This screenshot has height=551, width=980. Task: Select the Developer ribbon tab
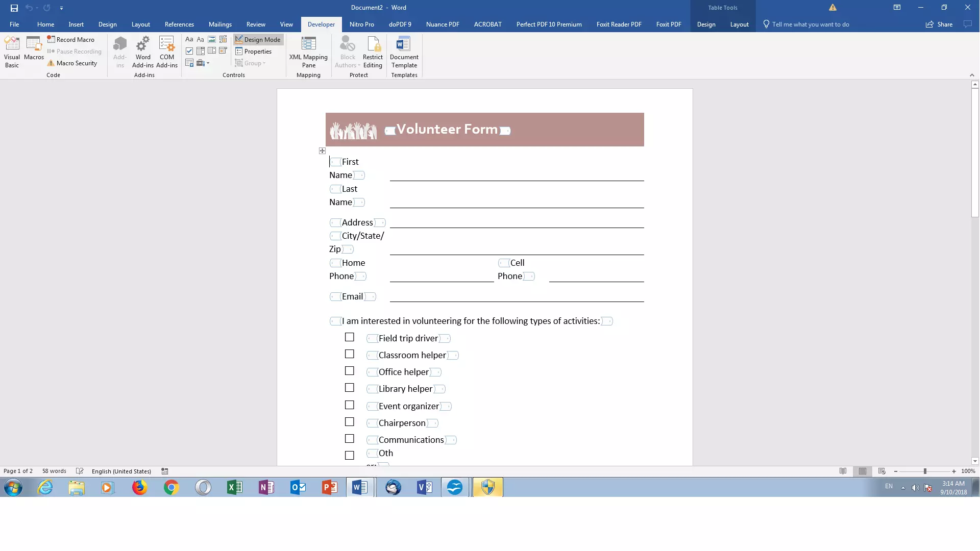coord(321,24)
